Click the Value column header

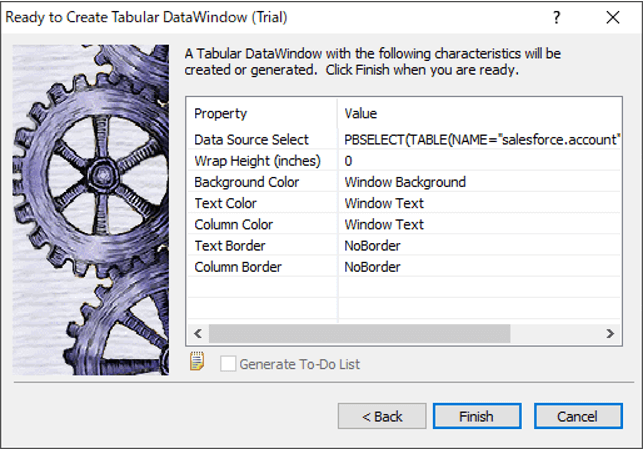click(360, 114)
